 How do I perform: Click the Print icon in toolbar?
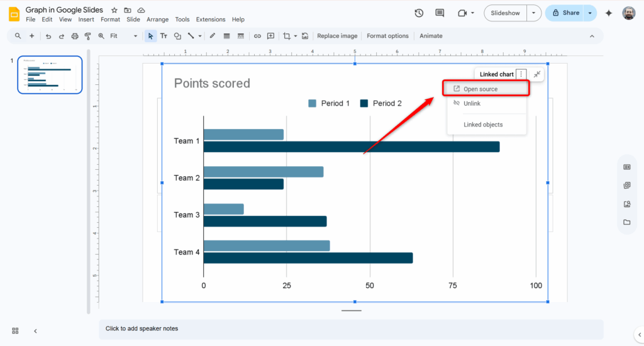[x=75, y=36]
